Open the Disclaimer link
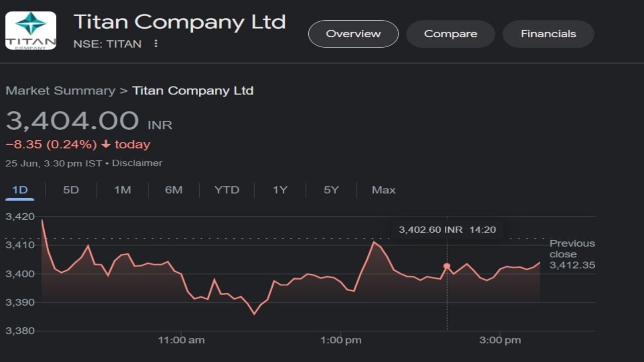Viewport: 644px width, 362px height. coord(137,163)
